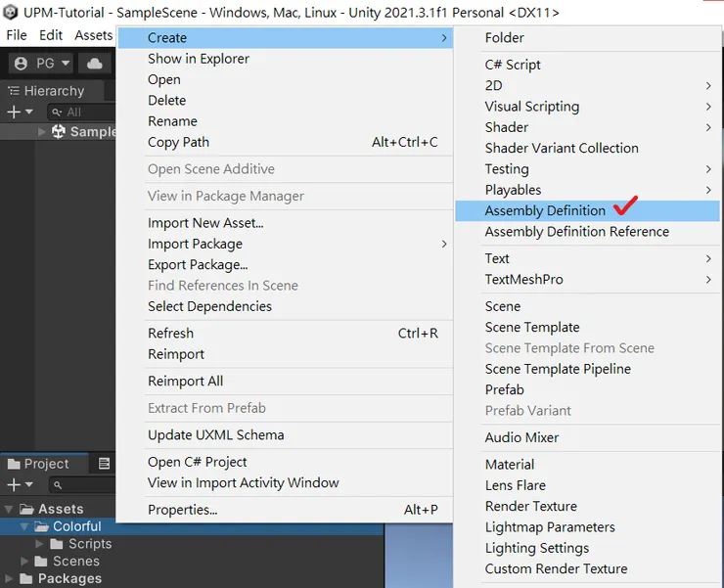Open Hierarchy add (+) dropdown
724x588 pixels.
20,112
